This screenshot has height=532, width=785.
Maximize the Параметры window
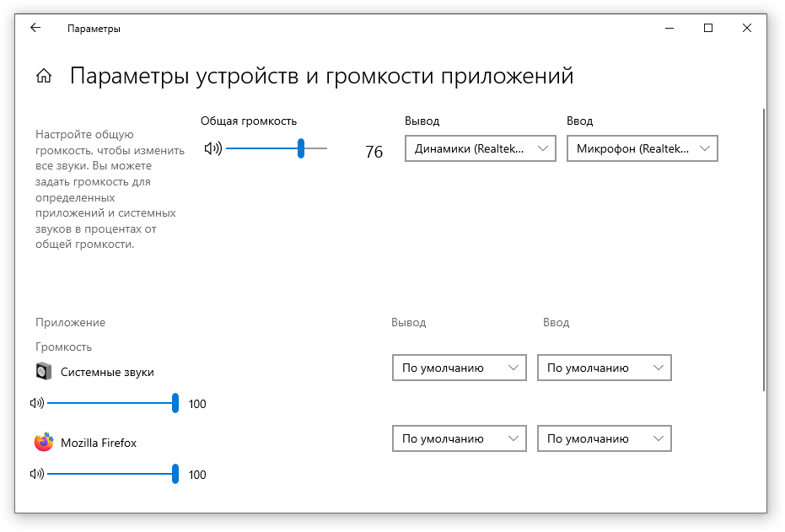point(708,28)
